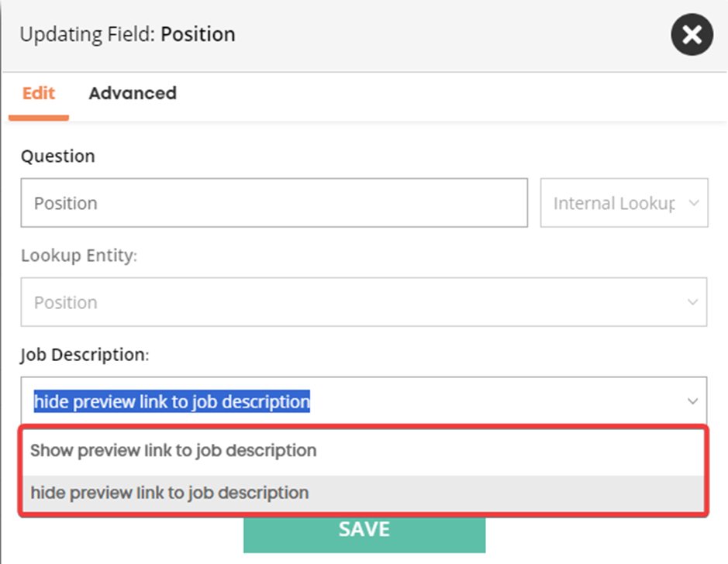Click the green SAVE button

pyautogui.click(x=364, y=535)
